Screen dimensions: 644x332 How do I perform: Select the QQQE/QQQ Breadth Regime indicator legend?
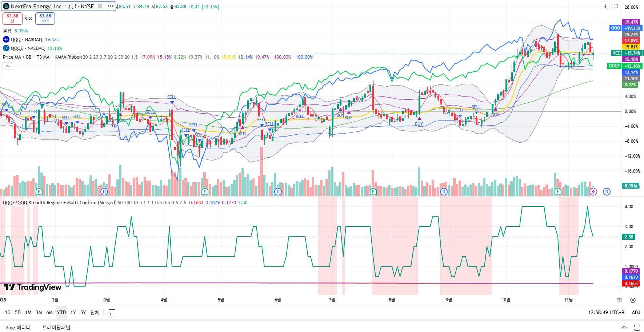60,203
